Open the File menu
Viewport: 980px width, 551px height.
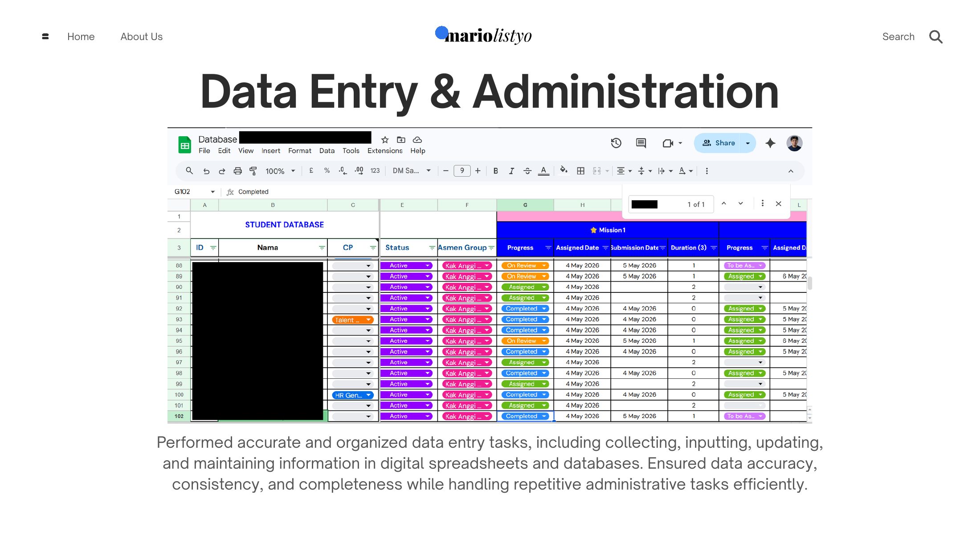click(204, 151)
